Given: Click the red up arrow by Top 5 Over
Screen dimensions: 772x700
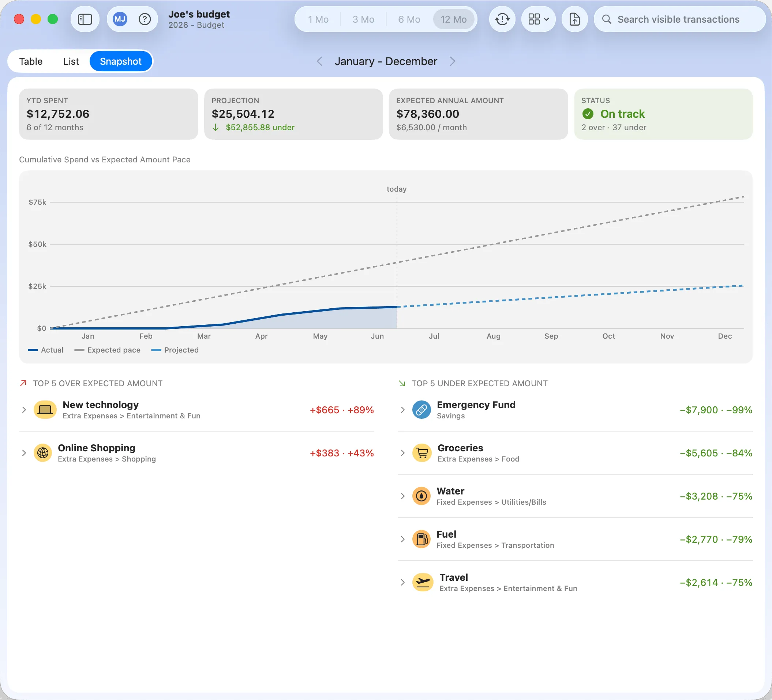Looking at the screenshot, I should coord(23,383).
